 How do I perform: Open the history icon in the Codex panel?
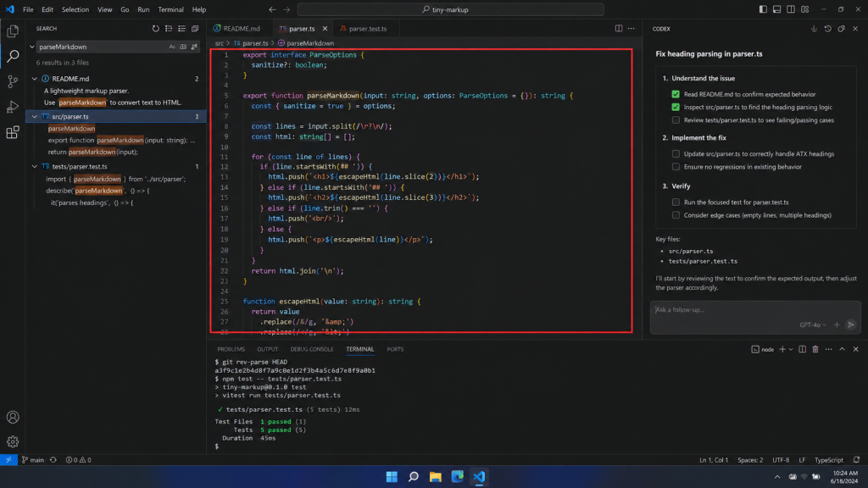coord(827,29)
